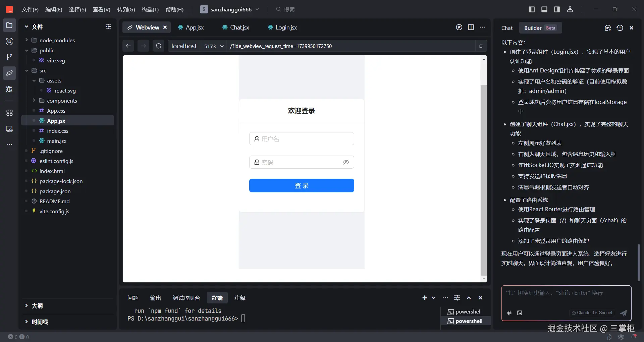
Task: Switch to the 问题 problems tab
Action: [133, 298]
